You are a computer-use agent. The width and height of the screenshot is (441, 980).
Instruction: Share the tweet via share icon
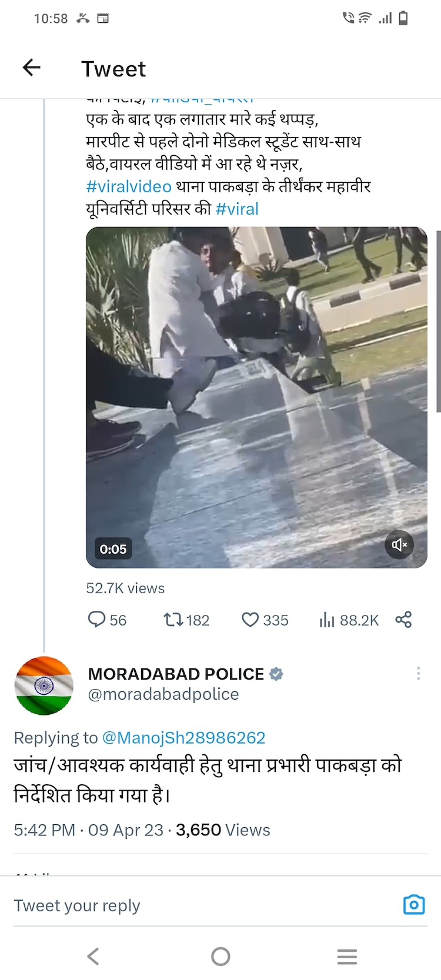[x=403, y=620]
